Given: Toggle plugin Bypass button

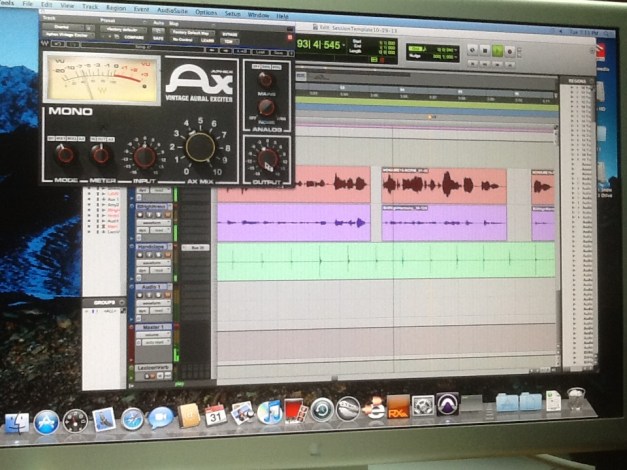Looking at the screenshot, I should click(230, 34).
